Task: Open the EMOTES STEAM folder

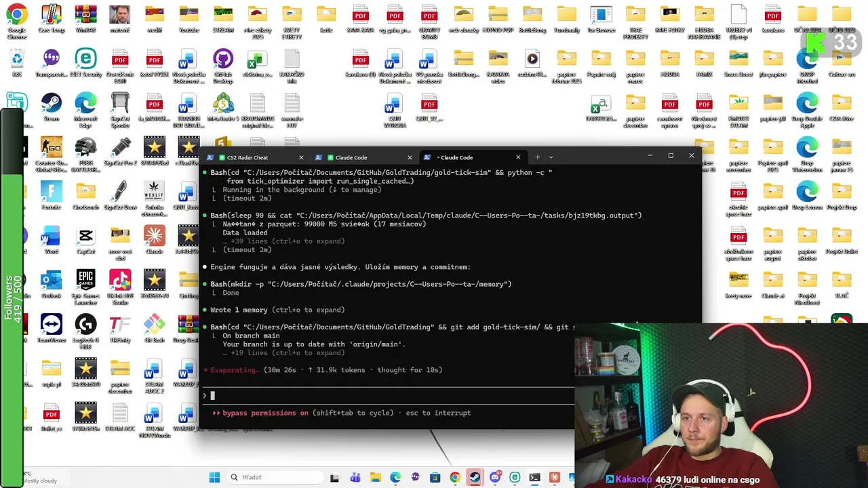Action: point(738,109)
